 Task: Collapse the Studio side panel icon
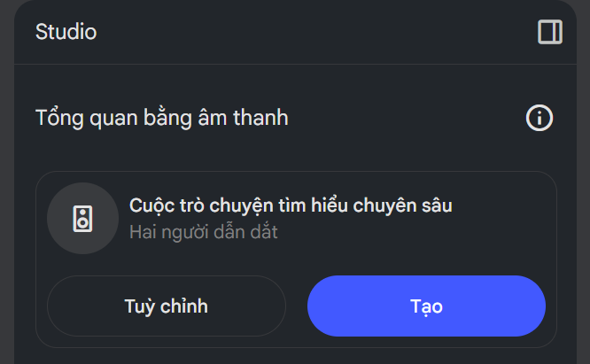(x=550, y=32)
